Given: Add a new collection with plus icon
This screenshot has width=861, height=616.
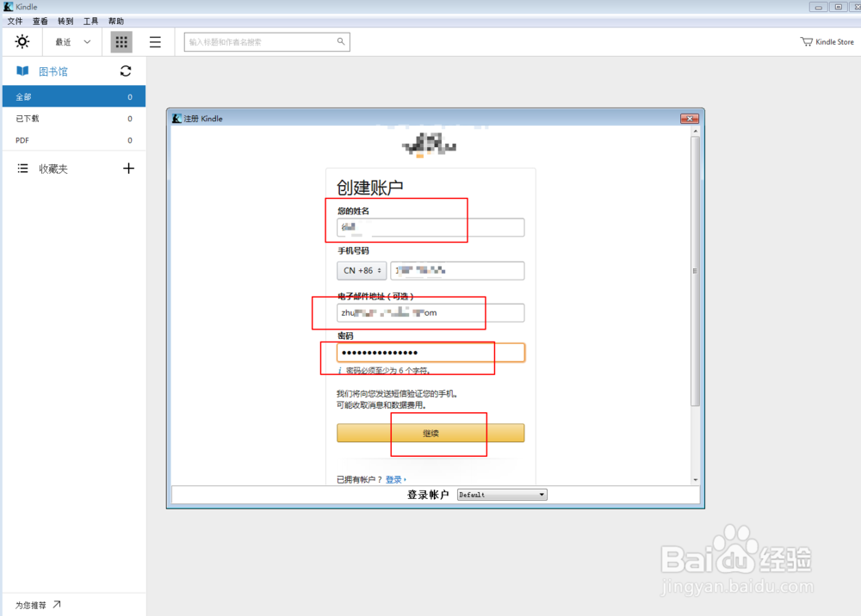Looking at the screenshot, I should [128, 169].
